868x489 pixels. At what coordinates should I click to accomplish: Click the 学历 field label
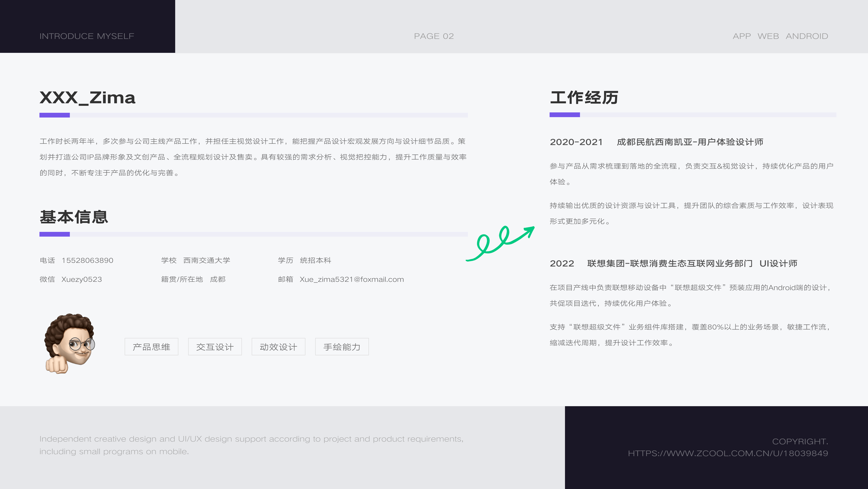pos(285,260)
